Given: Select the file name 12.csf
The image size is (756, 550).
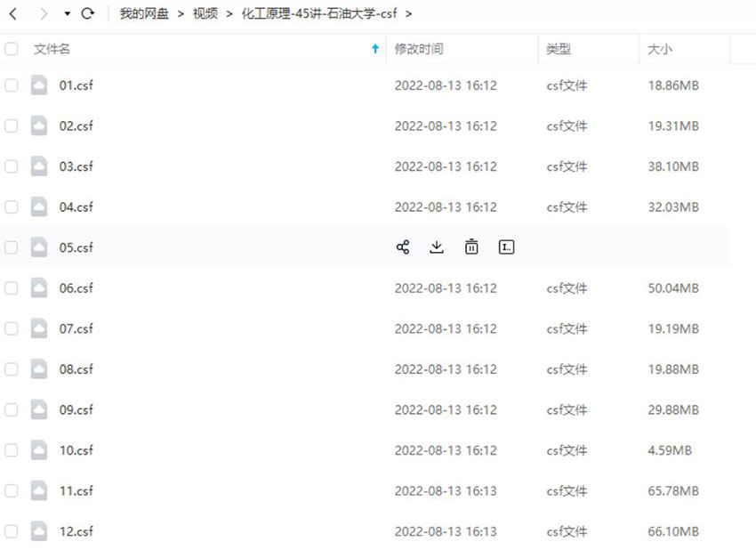Looking at the screenshot, I should [76, 531].
